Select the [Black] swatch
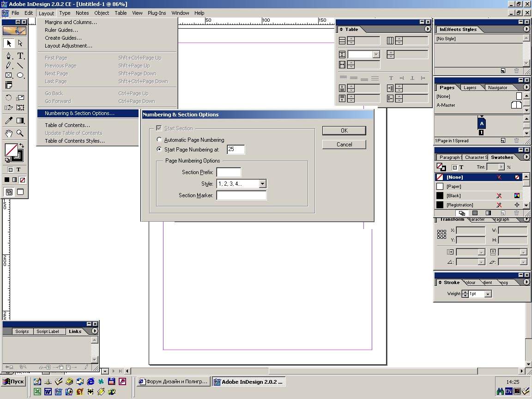The width and height of the screenshot is (532, 399). 479,195
